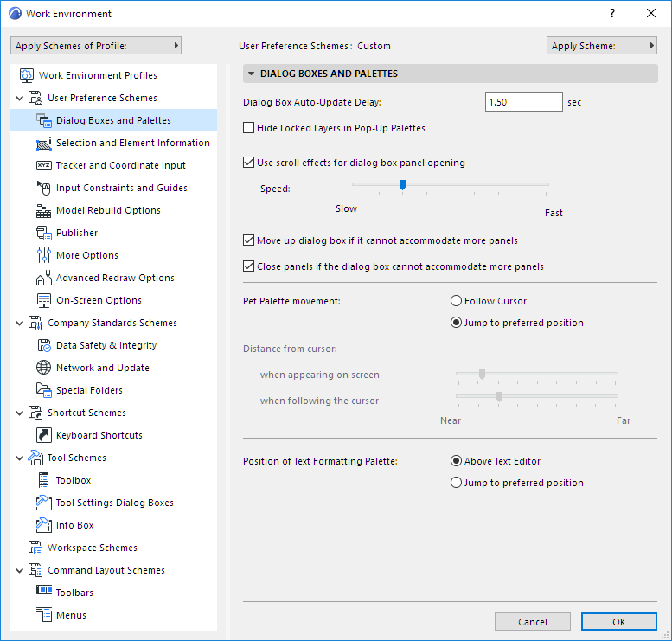This screenshot has height=641, width=672.
Task: Click the Cancel button
Action: (532, 622)
